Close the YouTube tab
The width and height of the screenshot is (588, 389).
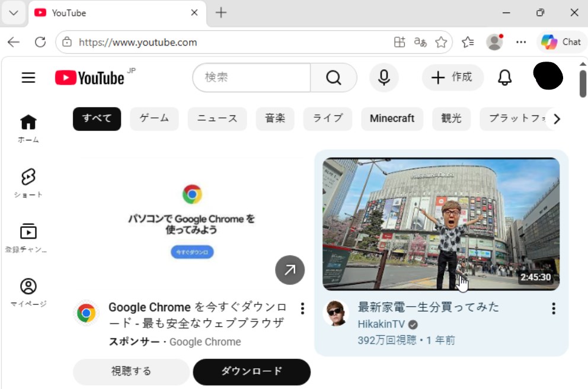coord(194,13)
